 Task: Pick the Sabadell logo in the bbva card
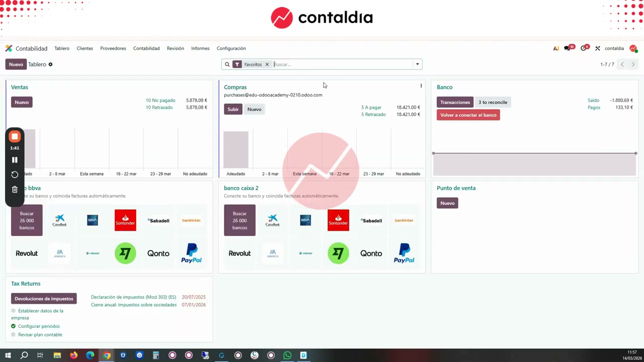point(158,220)
